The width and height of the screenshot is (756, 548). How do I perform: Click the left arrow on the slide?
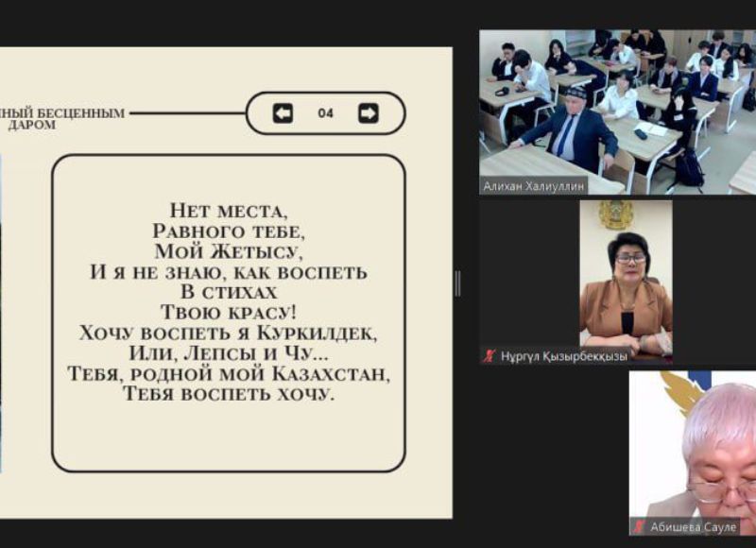pyautogui.click(x=283, y=113)
